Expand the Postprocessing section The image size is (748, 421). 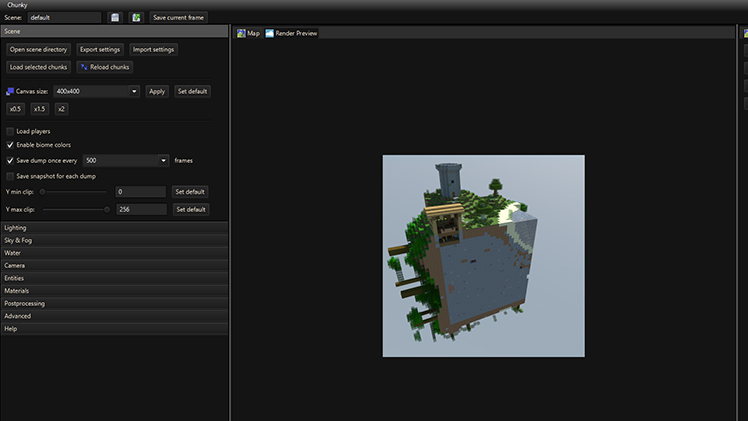point(114,303)
